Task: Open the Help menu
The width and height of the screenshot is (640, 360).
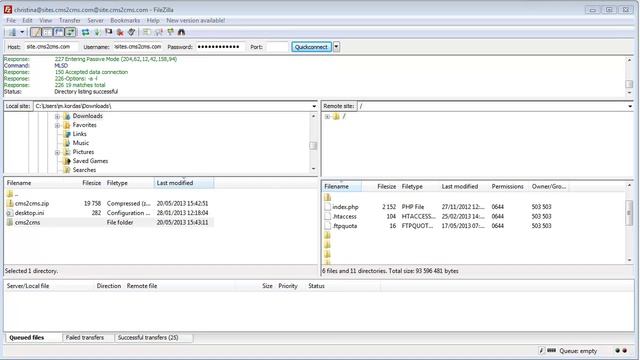Action: tap(153, 20)
